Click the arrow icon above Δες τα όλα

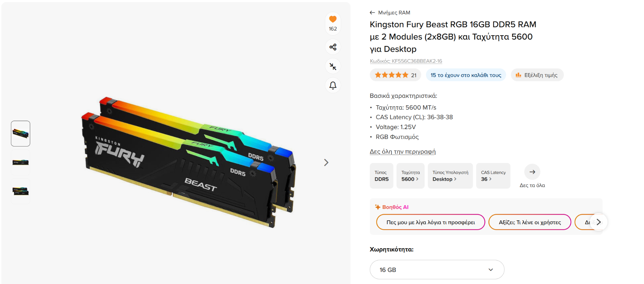(x=532, y=172)
